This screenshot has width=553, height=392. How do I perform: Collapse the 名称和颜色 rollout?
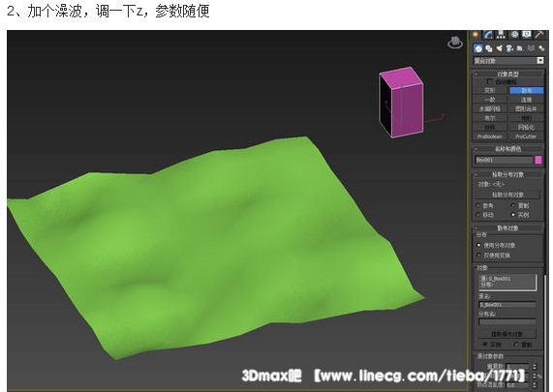(508, 149)
